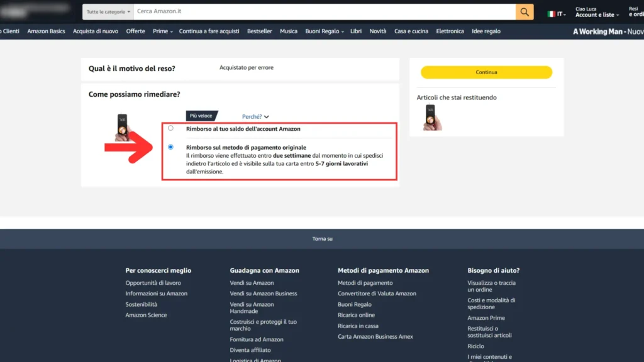
Task: Open Informazioni su Amazon link
Action: (157, 293)
